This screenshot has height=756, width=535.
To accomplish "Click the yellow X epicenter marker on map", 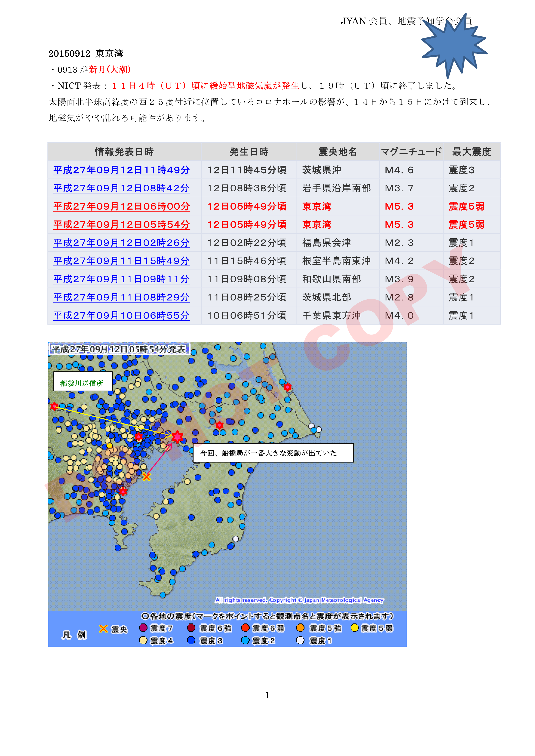I will tap(147, 476).
